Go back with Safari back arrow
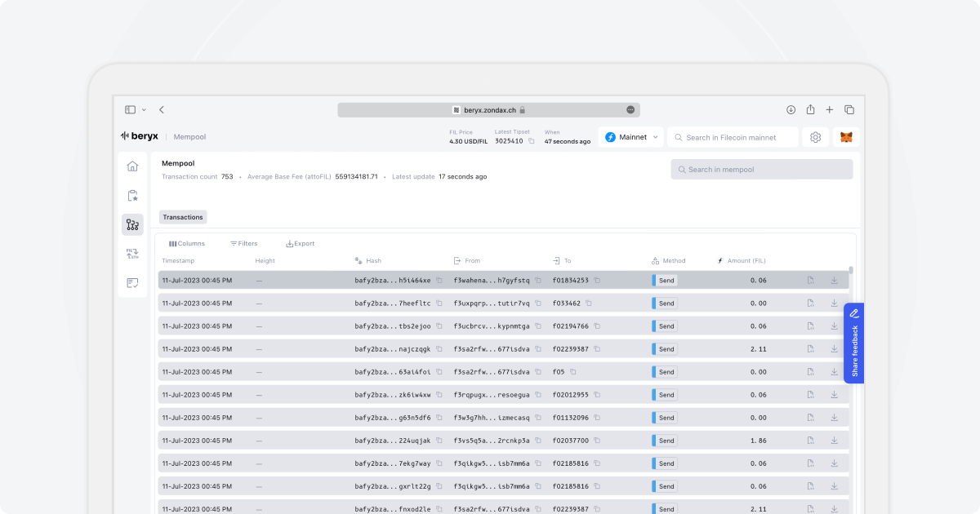This screenshot has width=980, height=514. 162,109
